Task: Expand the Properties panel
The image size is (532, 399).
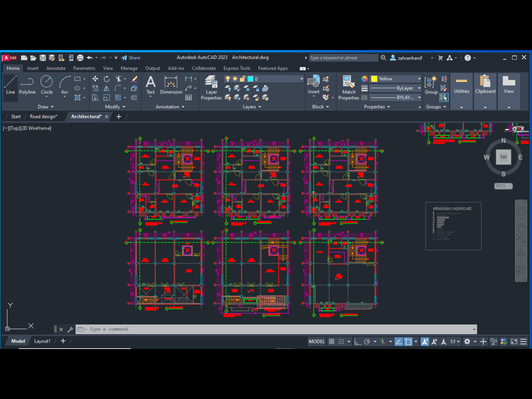Action: (x=377, y=107)
